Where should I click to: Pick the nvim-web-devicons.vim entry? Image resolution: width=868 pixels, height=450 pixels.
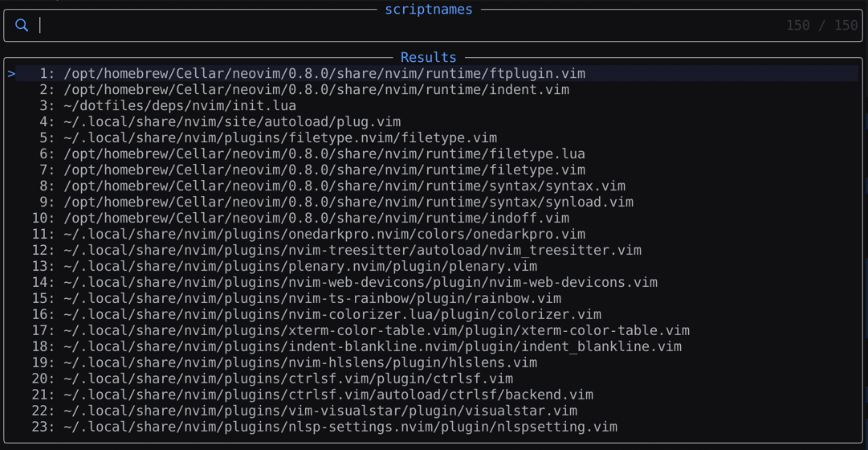[361, 282]
